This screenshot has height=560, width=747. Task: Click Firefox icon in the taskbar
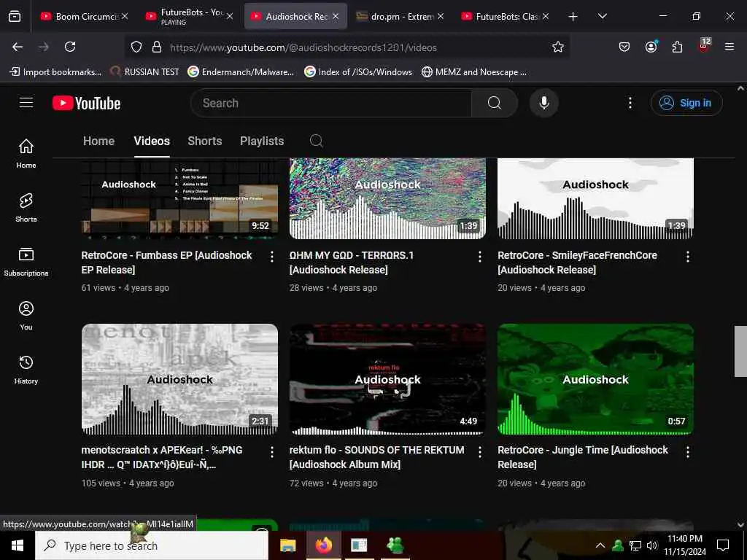[x=323, y=545]
